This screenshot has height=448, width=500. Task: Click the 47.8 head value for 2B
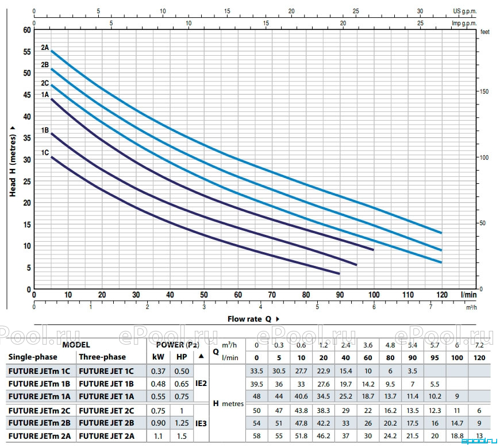pos(301,423)
